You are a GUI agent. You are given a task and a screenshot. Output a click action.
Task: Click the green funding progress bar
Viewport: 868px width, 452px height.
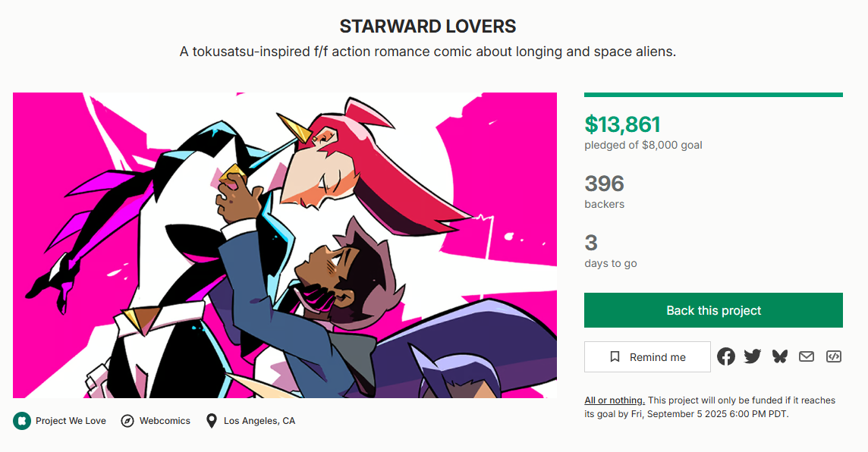click(x=713, y=95)
